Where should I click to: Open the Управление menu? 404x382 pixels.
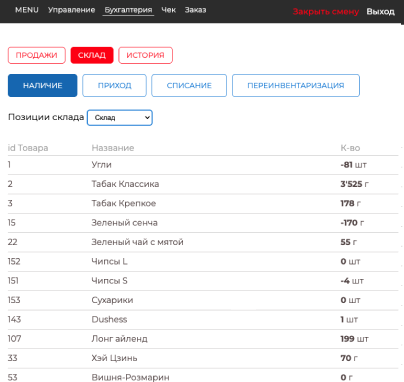(x=71, y=10)
